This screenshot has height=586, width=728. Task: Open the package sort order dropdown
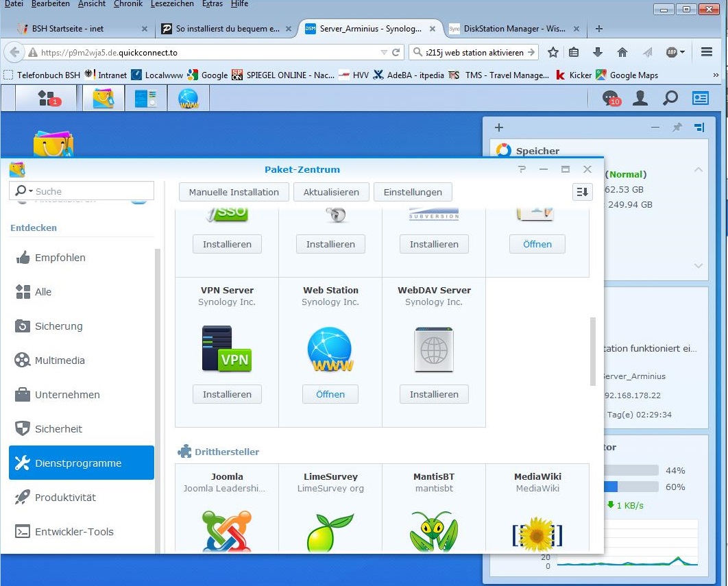pyautogui.click(x=582, y=192)
